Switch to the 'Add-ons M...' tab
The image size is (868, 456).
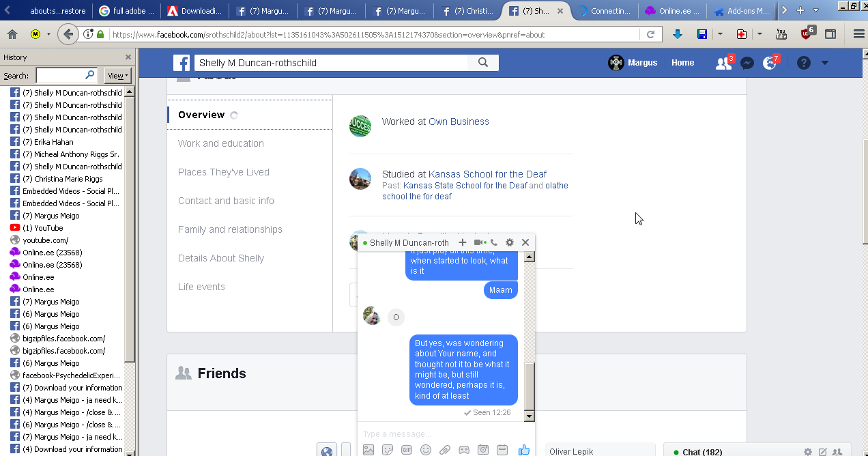click(740, 11)
